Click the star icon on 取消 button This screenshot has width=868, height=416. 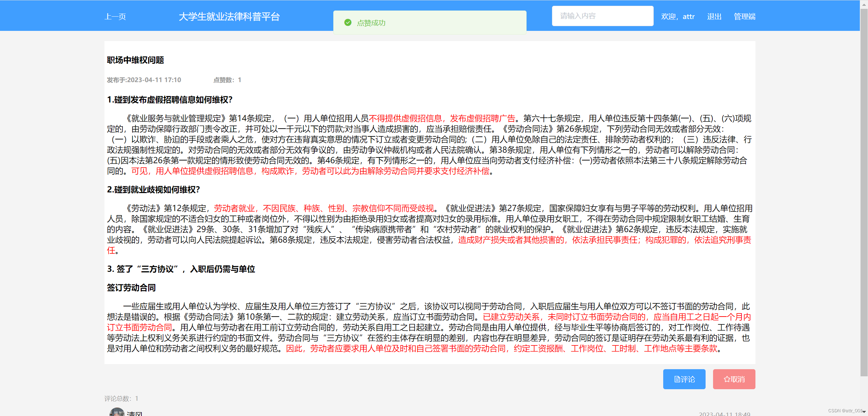coord(727,379)
